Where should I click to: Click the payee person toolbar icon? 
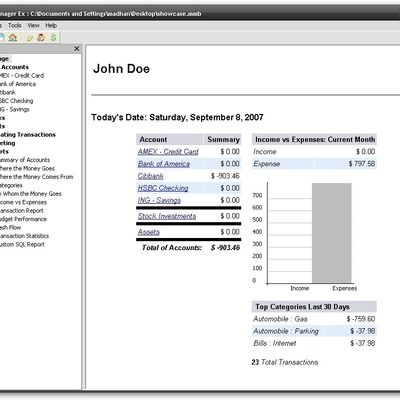coord(41,37)
